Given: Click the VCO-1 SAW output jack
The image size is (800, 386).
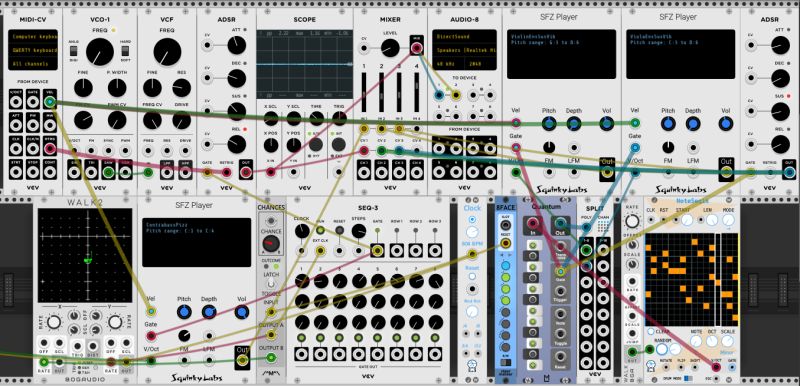Looking at the screenshot, I should click(x=108, y=172).
